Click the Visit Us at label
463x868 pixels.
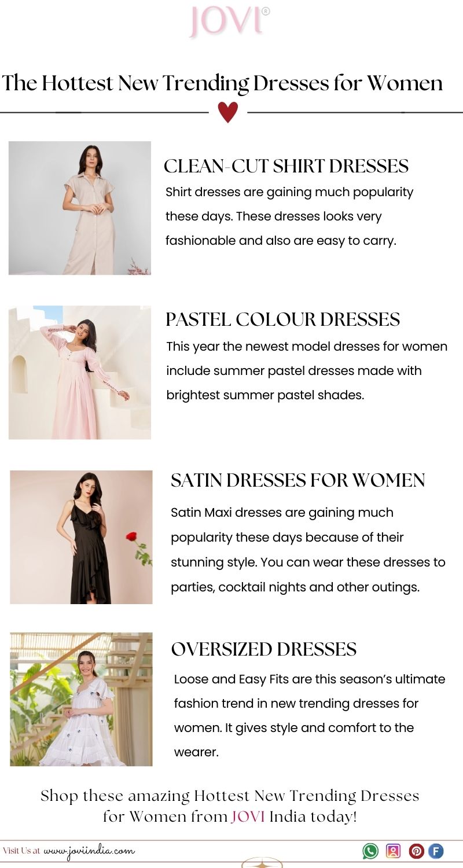click(21, 851)
